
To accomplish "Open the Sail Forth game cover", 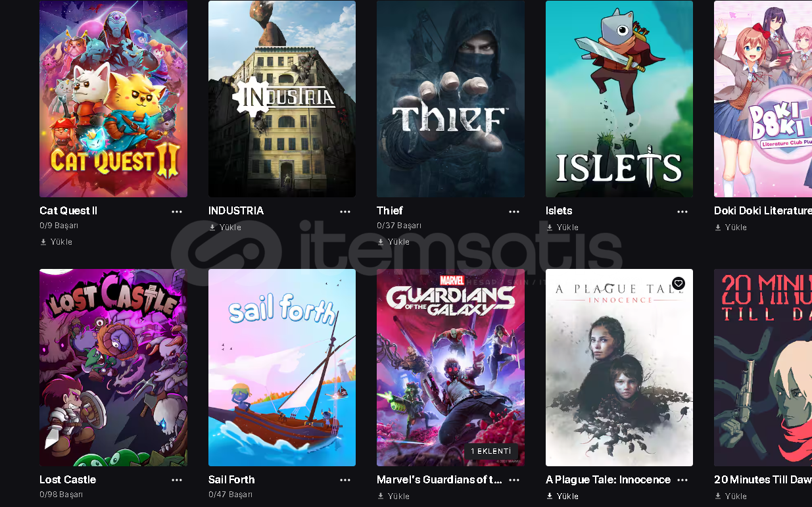I will (282, 368).
